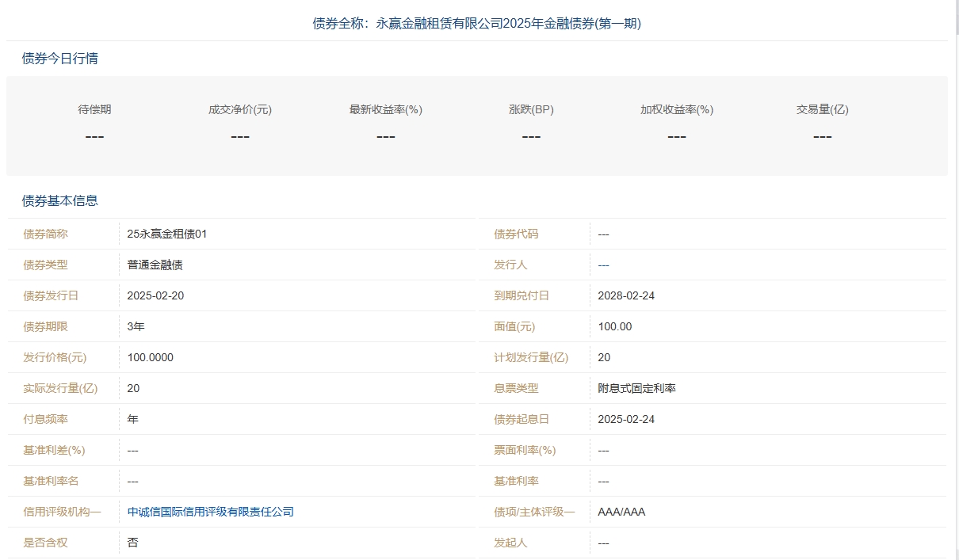Screen dimensions: 959x560
Task: Select the rating value AAA/AAA
Action: (621, 512)
